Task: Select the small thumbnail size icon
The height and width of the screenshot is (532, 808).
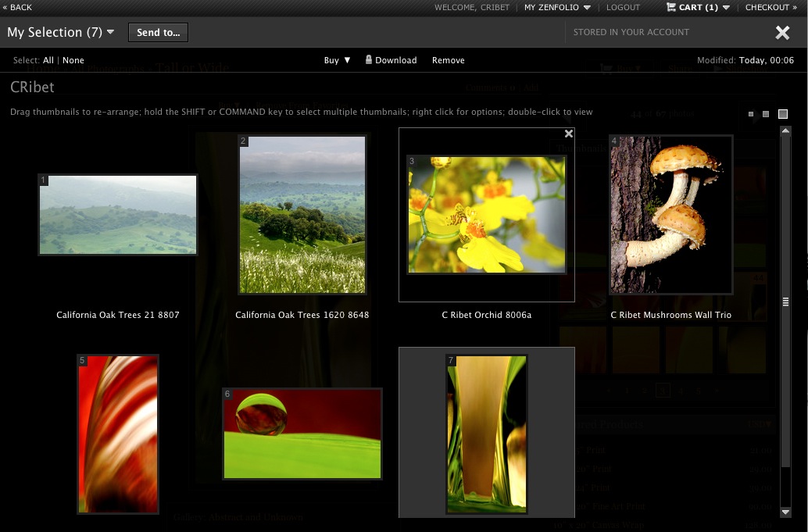Action: 751,114
